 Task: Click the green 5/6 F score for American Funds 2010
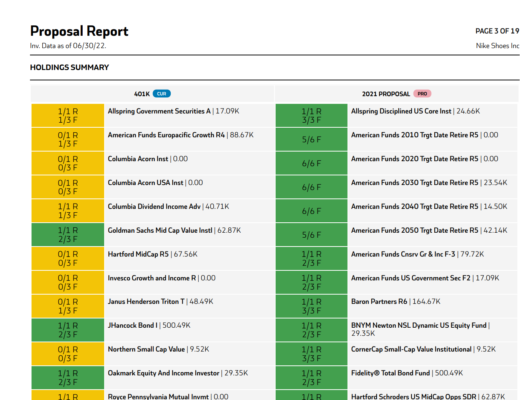[x=311, y=139]
